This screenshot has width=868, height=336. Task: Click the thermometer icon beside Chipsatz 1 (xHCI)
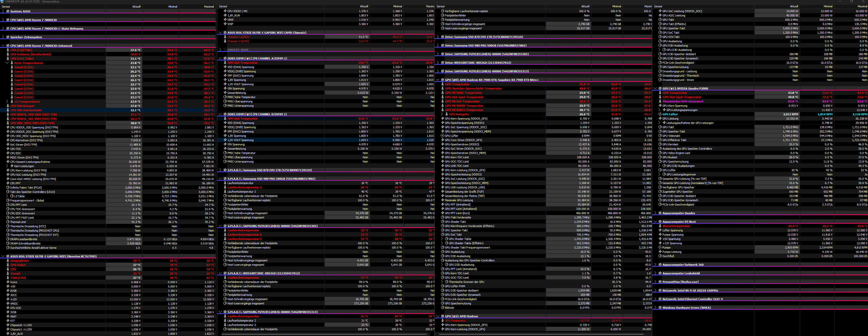[225, 37]
